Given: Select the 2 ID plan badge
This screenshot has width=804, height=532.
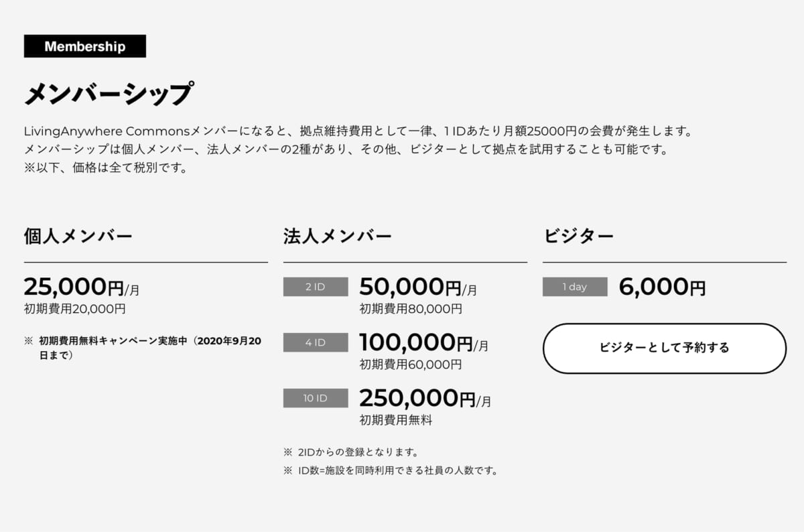Looking at the screenshot, I should tap(316, 287).
